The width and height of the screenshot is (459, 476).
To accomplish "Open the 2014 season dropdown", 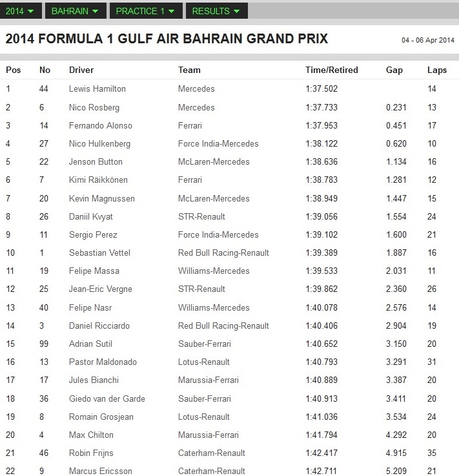I will click(21, 11).
